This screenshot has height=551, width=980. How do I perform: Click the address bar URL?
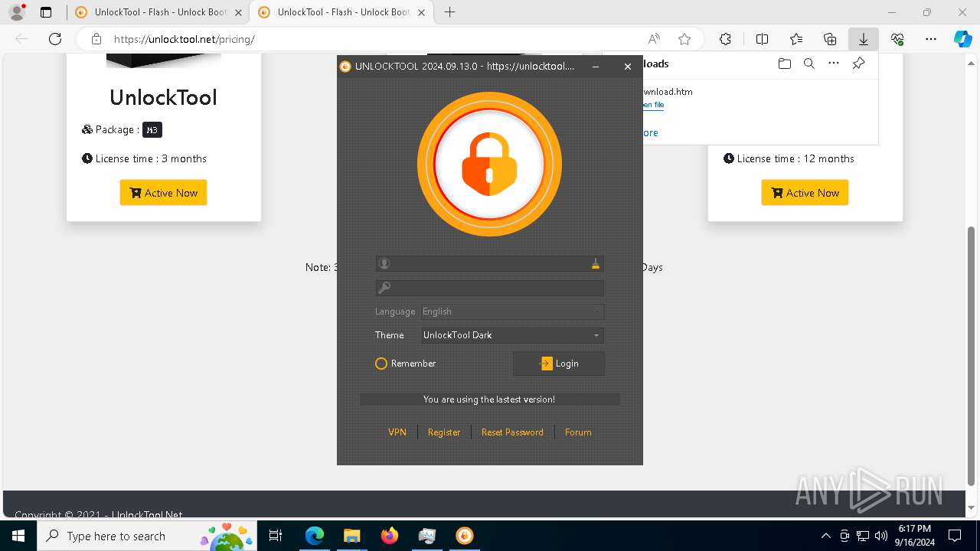pos(184,39)
